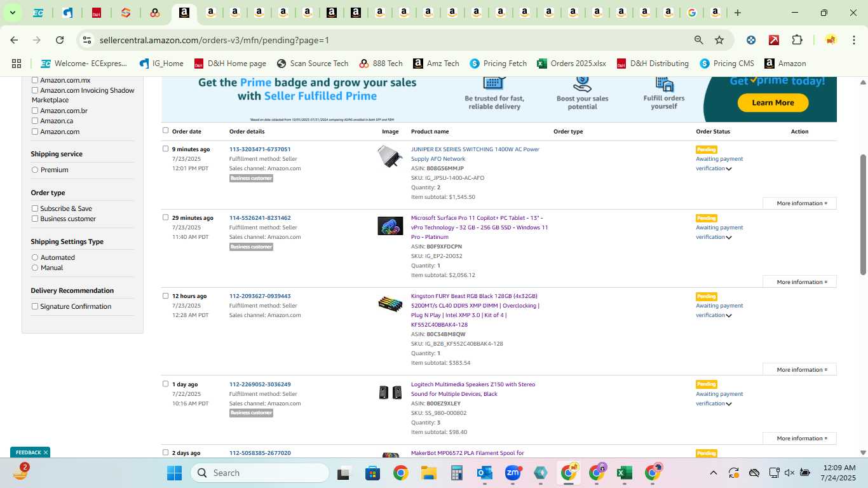The height and width of the screenshot is (488, 868).
Task: Open the IG_Home bookmark
Action: coord(160,64)
